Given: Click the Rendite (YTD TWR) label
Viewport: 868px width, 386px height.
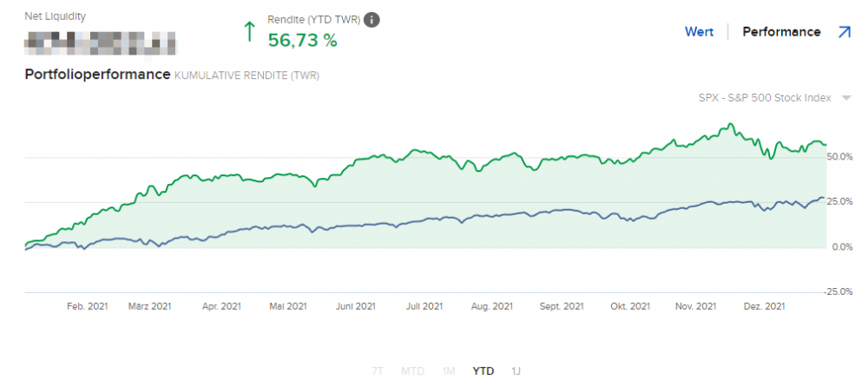Looking at the screenshot, I should tap(313, 20).
